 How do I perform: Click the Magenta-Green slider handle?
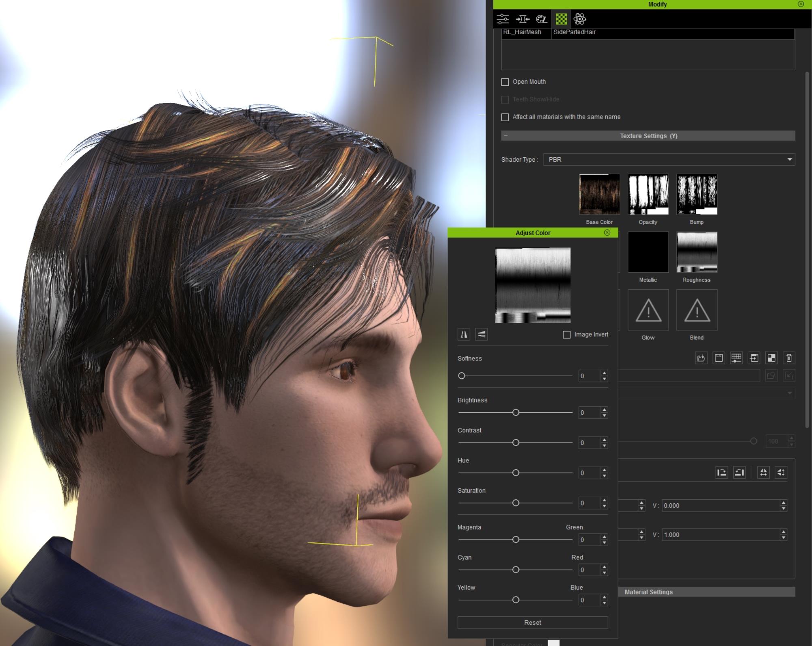pyautogui.click(x=516, y=540)
